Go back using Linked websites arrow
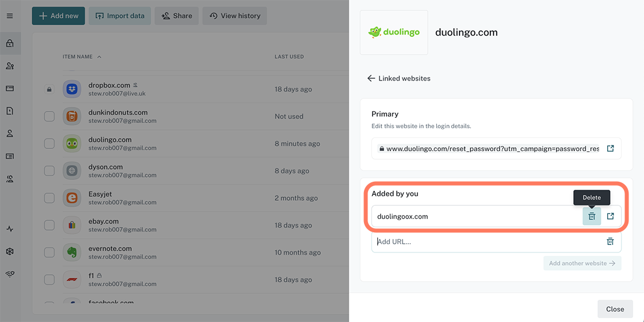The width and height of the screenshot is (644, 322). (x=371, y=78)
